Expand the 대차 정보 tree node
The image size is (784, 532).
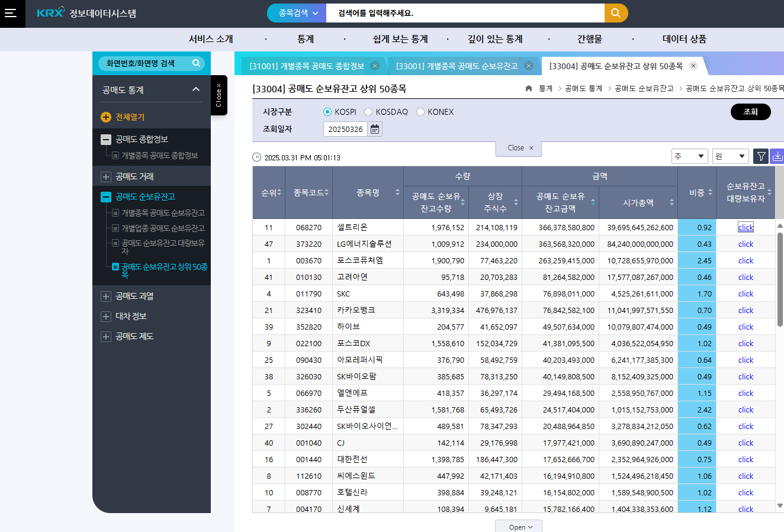coord(106,317)
